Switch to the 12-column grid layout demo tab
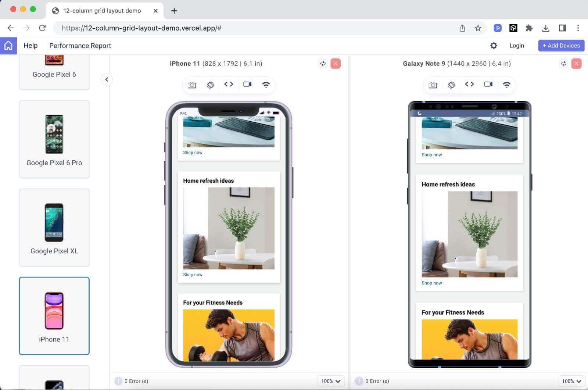This screenshot has height=390, width=588. 102,11
